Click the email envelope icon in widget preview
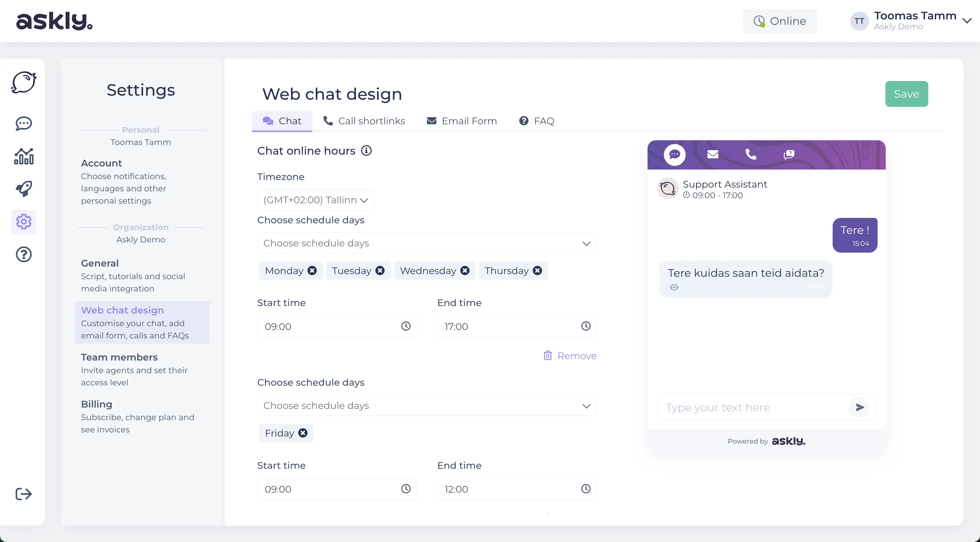Viewport: 980px width, 542px height. 713,154
